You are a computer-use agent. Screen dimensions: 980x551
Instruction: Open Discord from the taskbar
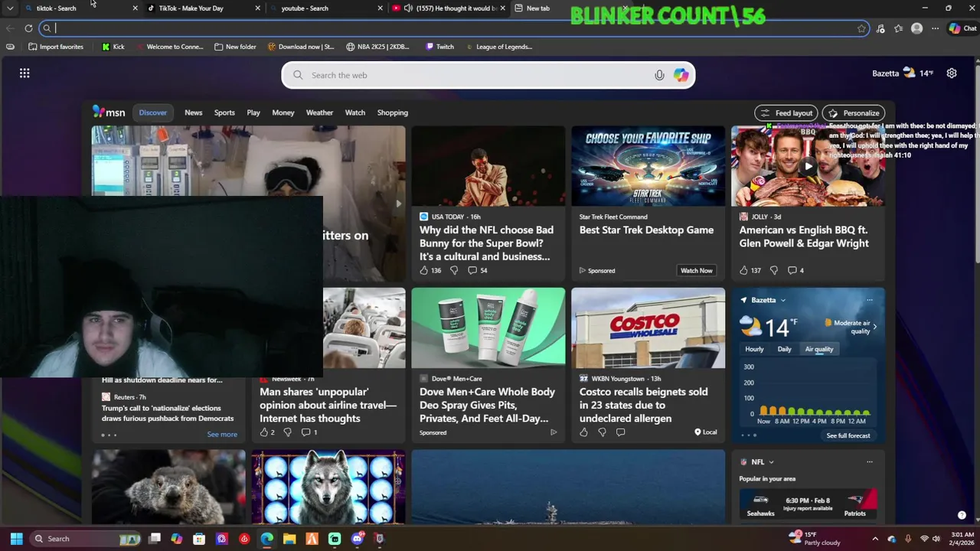(357, 539)
